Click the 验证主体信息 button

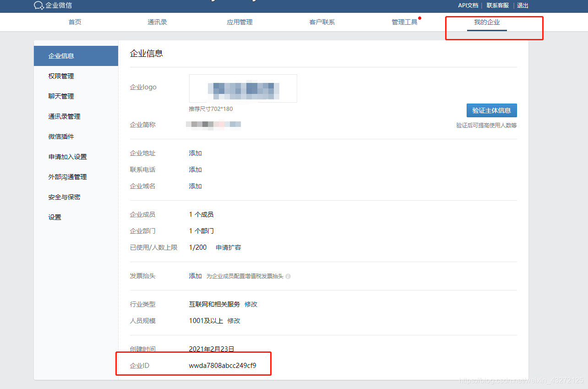pyautogui.click(x=491, y=110)
